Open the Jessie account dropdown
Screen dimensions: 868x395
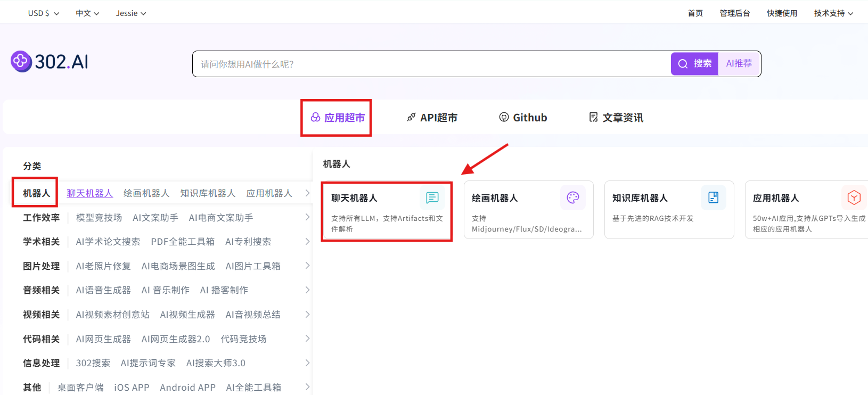tap(131, 13)
